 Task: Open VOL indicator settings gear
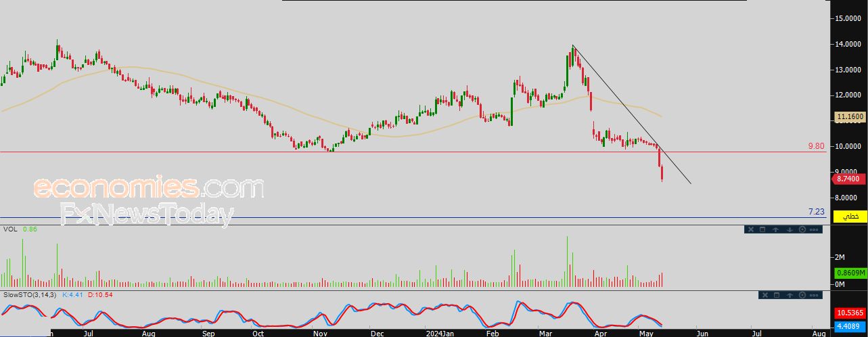pyautogui.click(x=802, y=229)
